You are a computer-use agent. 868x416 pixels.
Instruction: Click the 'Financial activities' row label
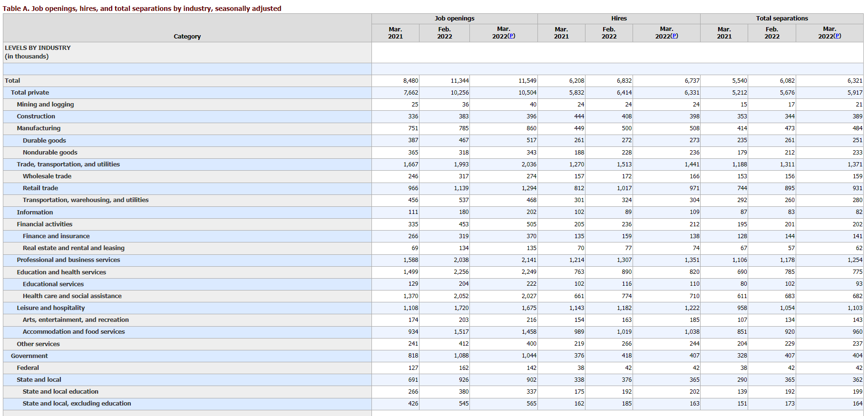pyautogui.click(x=45, y=224)
